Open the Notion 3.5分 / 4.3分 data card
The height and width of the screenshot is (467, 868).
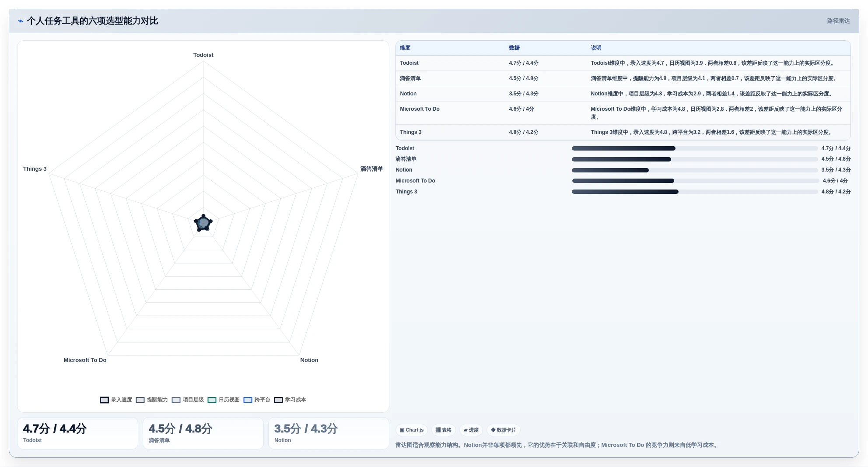(329, 433)
